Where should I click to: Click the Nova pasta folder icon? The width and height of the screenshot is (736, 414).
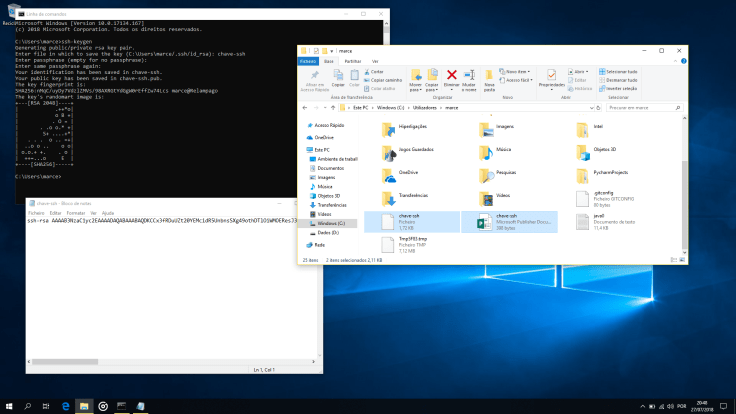(x=490, y=76)
